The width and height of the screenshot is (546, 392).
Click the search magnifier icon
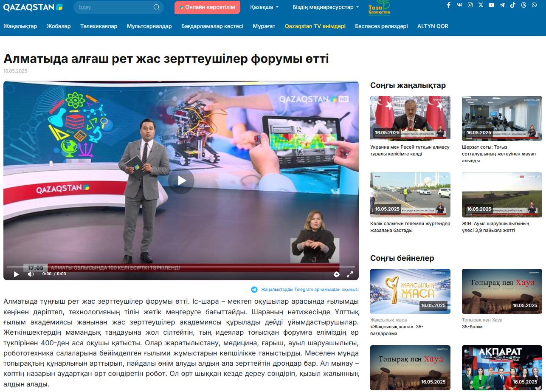[157, 7]
